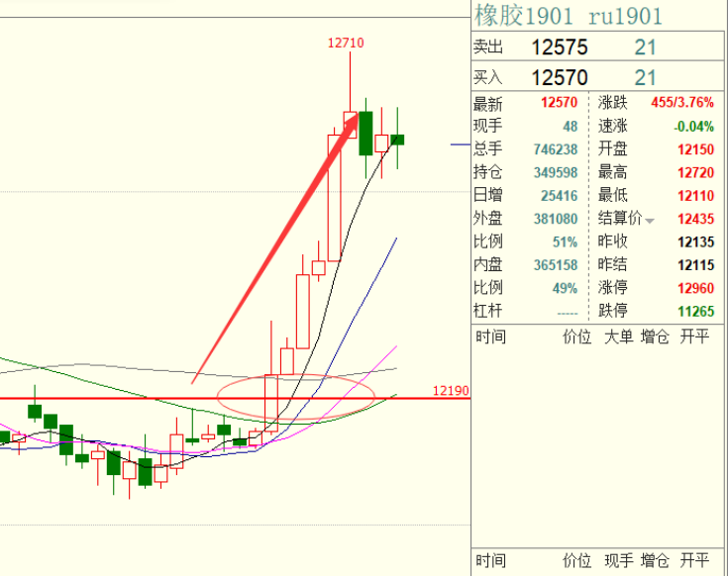Select the 内盘 value 365158
This screenshot has height=577, width=728.
pos(556,265)
